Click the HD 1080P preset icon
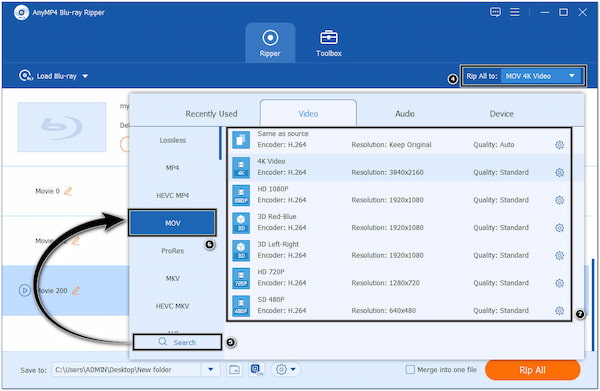The height and width of the screenshot is (391, 600). point(241,195)
